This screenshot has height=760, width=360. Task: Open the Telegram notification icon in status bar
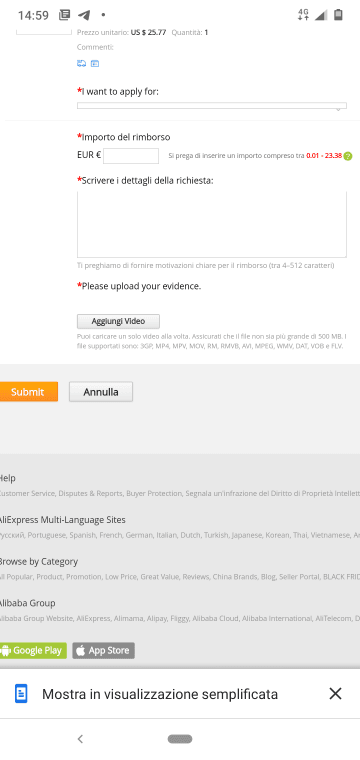(x=84, y=15)
